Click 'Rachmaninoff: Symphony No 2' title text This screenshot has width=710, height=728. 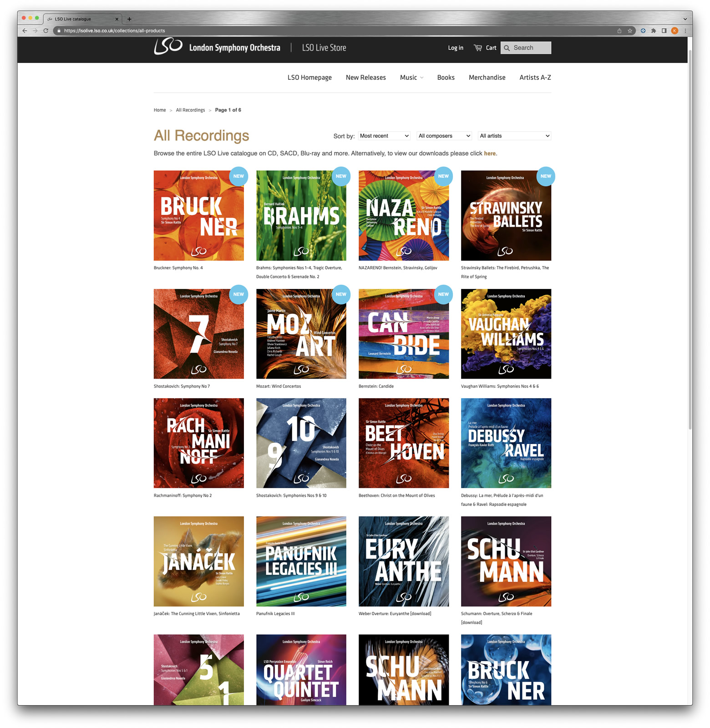click(x=183, y=495)
